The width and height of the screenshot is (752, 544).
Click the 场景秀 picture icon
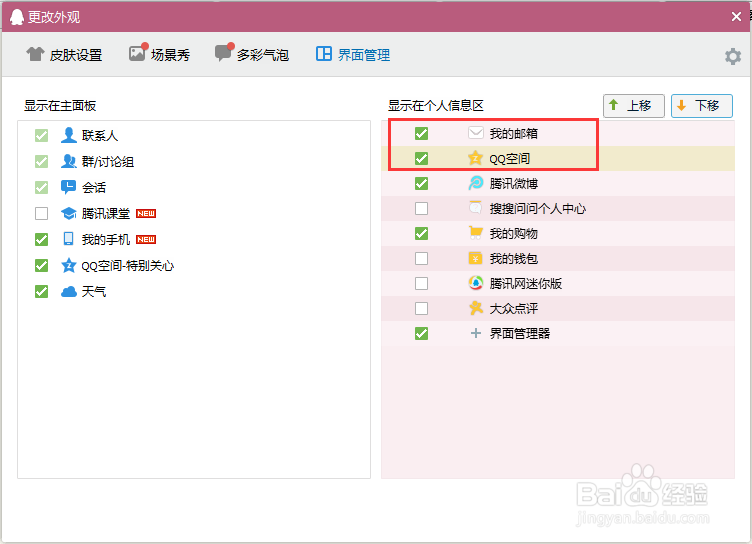pos(138,52)
